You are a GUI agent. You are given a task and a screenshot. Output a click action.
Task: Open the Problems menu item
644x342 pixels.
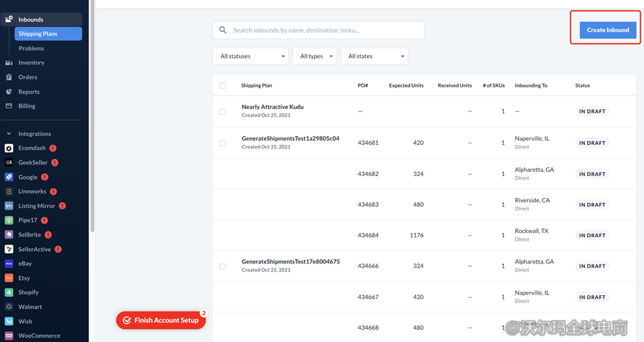(31, 49)
